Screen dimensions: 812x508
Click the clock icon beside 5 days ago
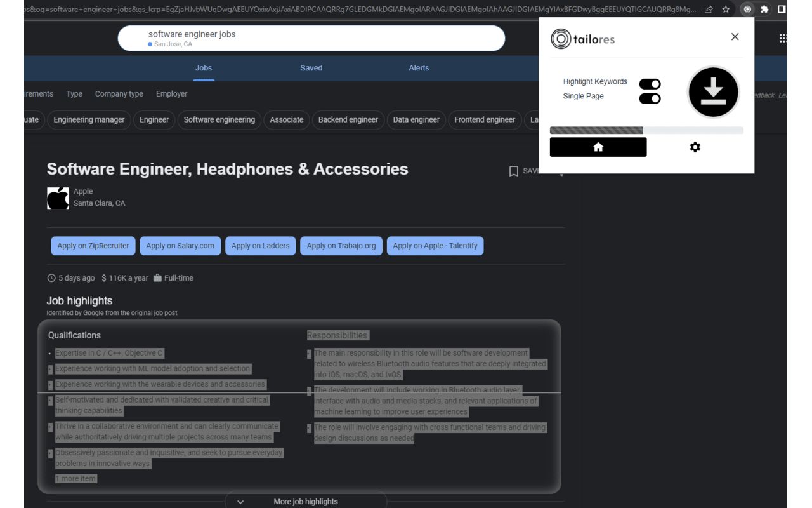[x=51, y=278]
